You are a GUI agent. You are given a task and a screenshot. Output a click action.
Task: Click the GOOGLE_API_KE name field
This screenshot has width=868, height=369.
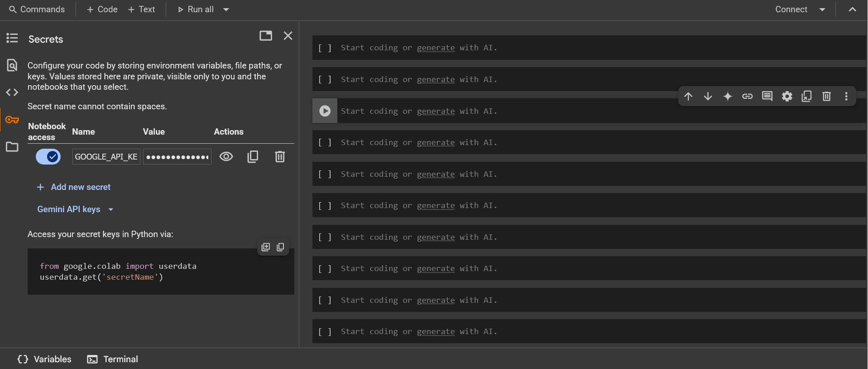[106, 156]
